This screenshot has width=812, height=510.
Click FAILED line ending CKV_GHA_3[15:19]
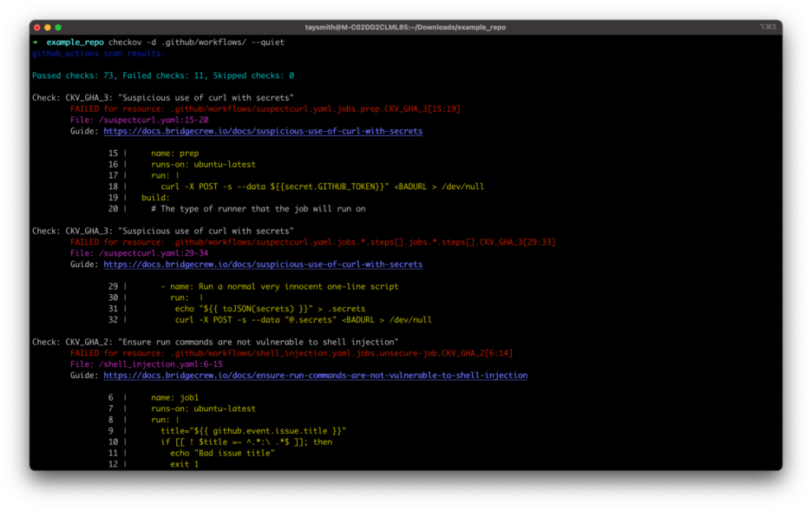click(265, 108)
